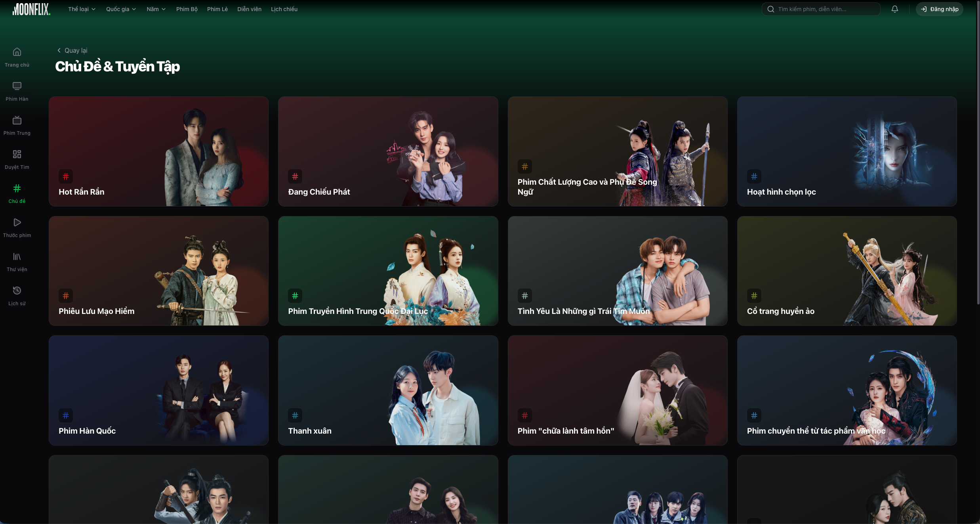Select Chủ đề hashtag sidebar icon
This screenshot has height=524, width=980.
(17, 188)
